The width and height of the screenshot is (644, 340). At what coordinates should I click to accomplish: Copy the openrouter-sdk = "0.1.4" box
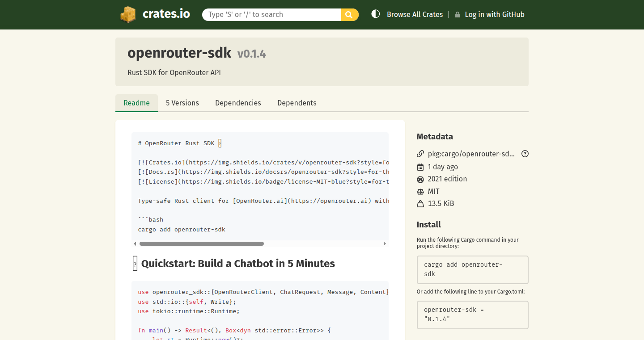click(x=473, y=315)
